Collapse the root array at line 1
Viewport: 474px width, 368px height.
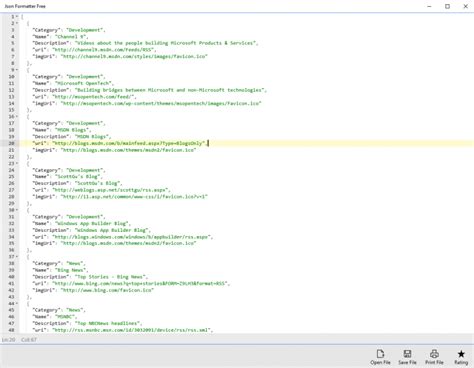(17, 17)
